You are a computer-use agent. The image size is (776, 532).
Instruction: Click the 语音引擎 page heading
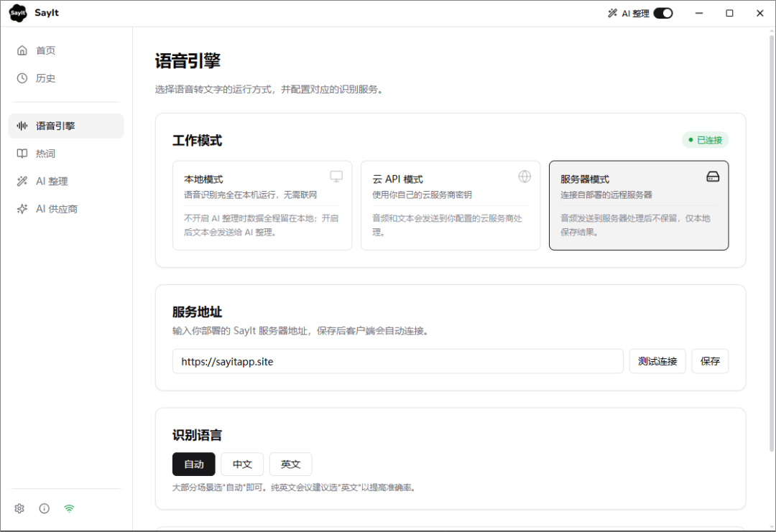188,61
